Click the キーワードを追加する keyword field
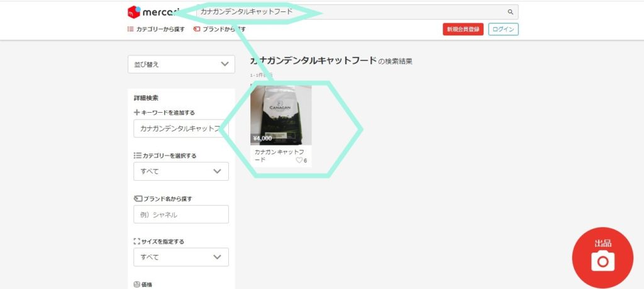This screenshot has height=289, width=644. (x=181, y=128)
